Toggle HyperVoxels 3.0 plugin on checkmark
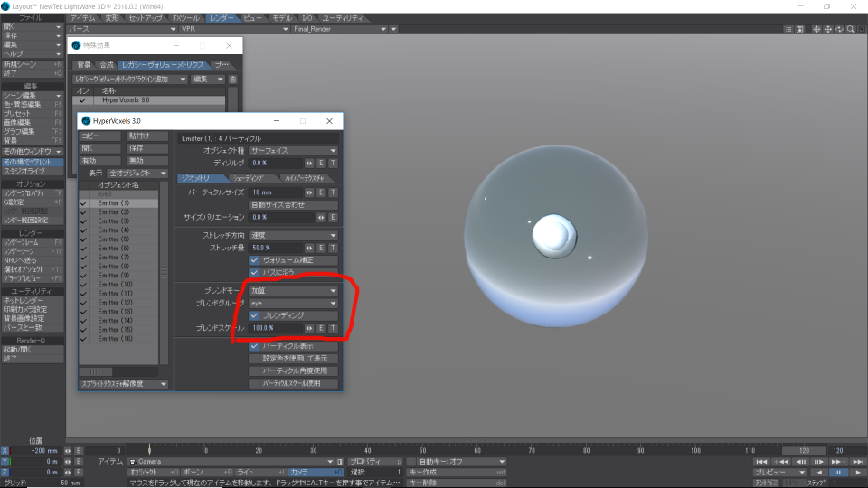The width and height of the screenshot is (868, 488). click(82, 100)
